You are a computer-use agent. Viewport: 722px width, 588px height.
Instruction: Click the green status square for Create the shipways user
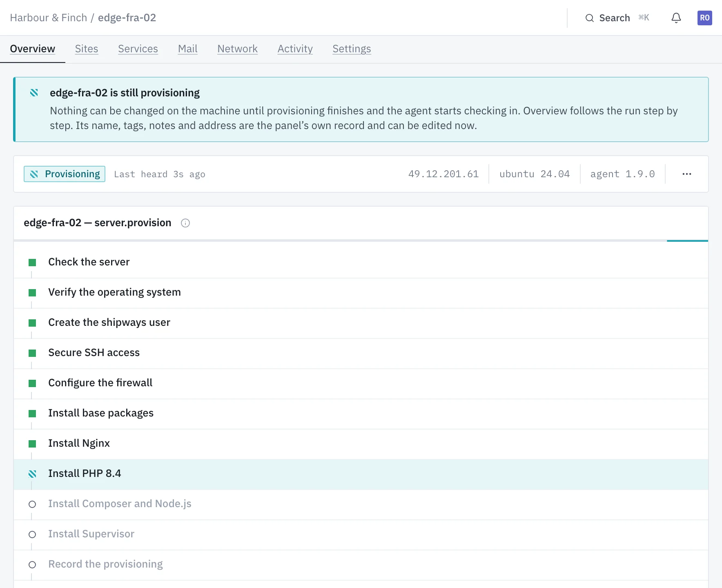click(32, 323)
